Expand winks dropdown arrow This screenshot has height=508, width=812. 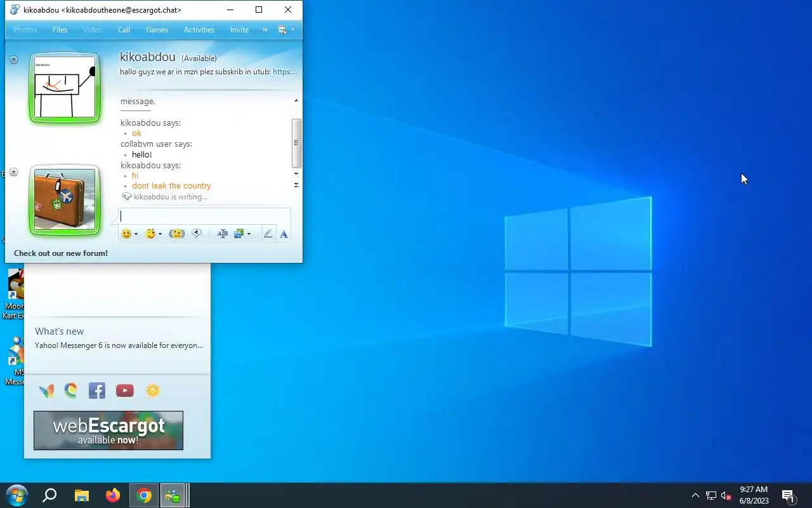[x=160, y=234]
